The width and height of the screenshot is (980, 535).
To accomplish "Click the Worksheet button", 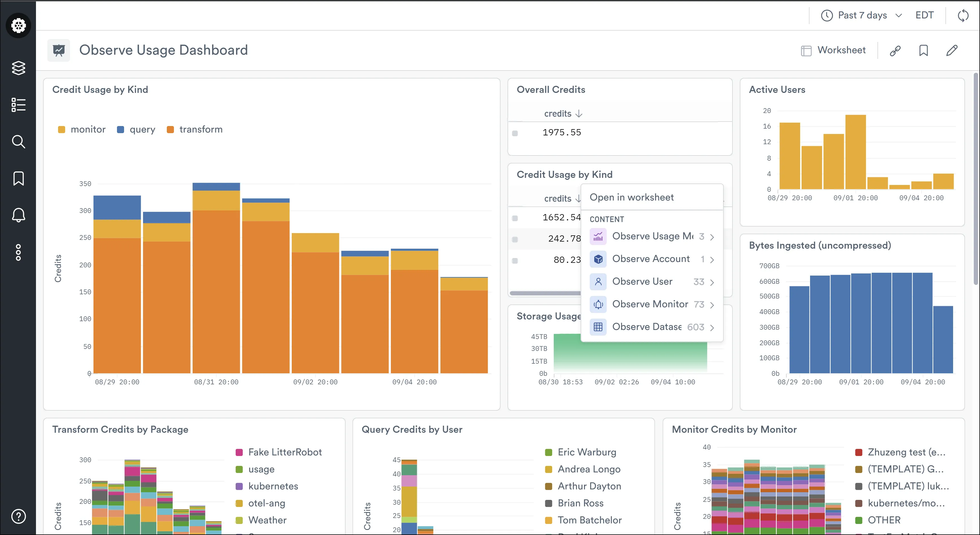I will [x=833, y=50].
